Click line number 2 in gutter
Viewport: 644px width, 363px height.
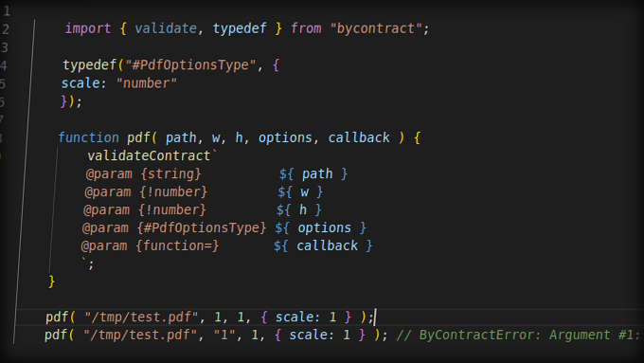(6, 29)
